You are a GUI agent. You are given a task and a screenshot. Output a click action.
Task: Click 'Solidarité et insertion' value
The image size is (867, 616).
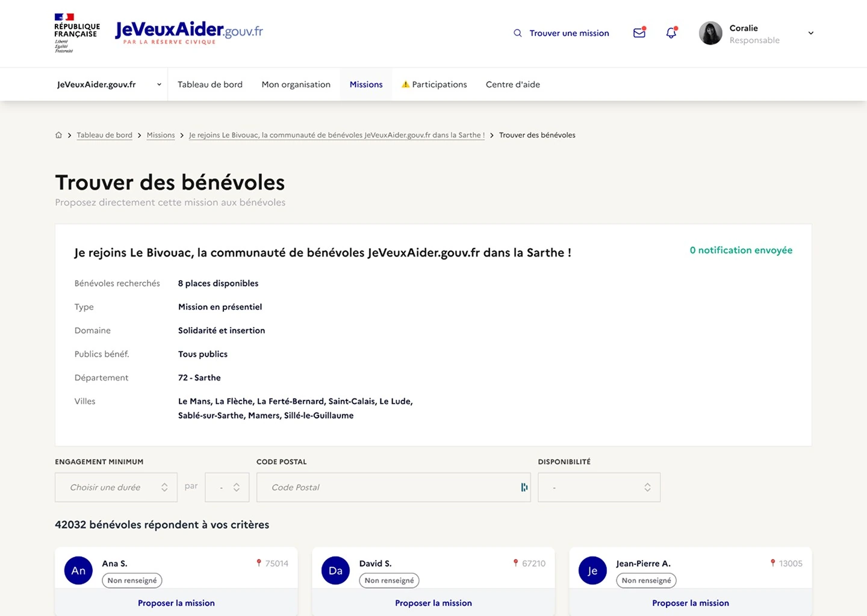[x=222, y=330]
